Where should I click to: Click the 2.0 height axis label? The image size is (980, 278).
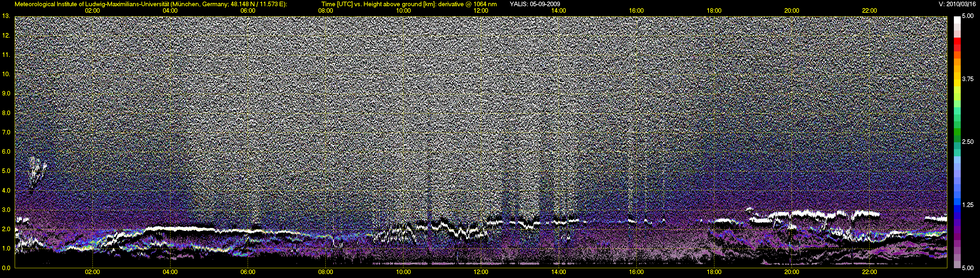click(x=6, y=229)
